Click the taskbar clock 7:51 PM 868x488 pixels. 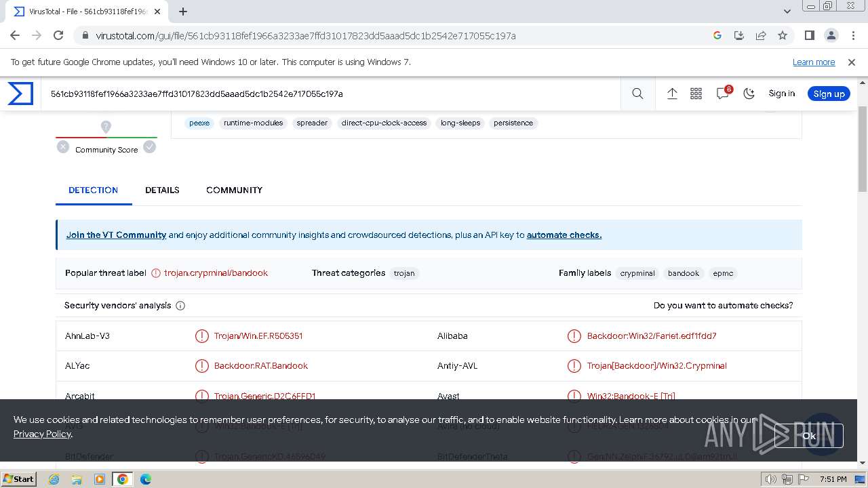click(x=833, y=479)
